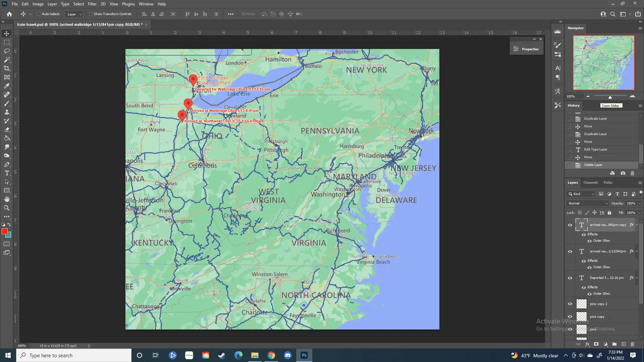Hide the 'pins copy 2' layer
This screenshot has width=644, height=362.
point(570,304)
